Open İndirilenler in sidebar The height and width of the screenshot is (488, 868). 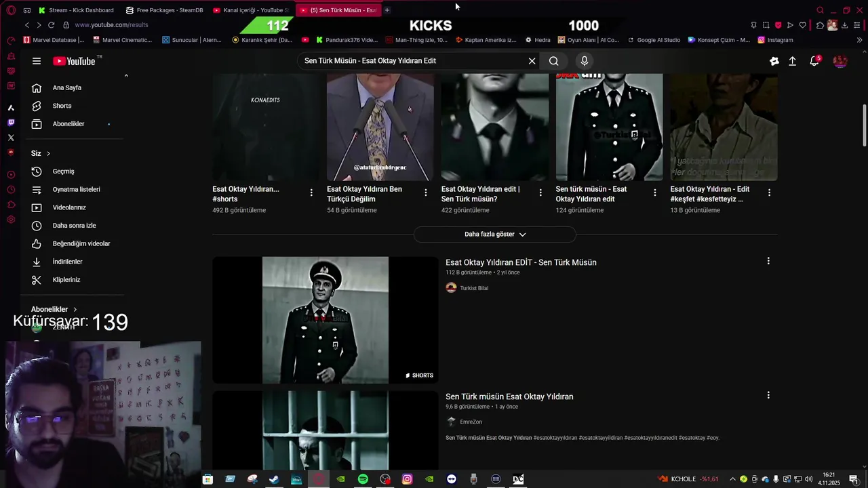click(73, 262)
